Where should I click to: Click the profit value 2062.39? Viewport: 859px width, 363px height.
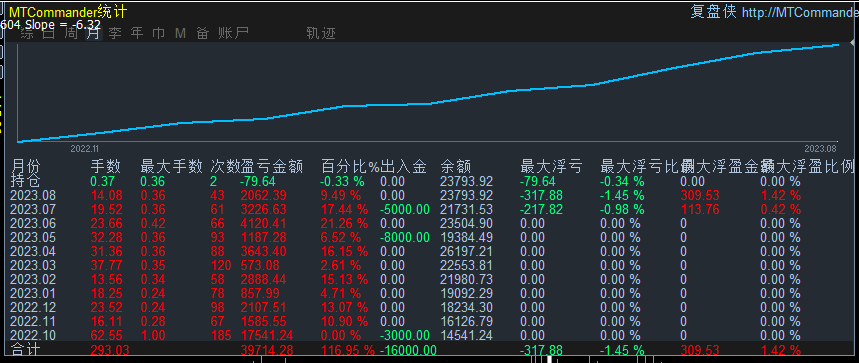tap(264, 195)
